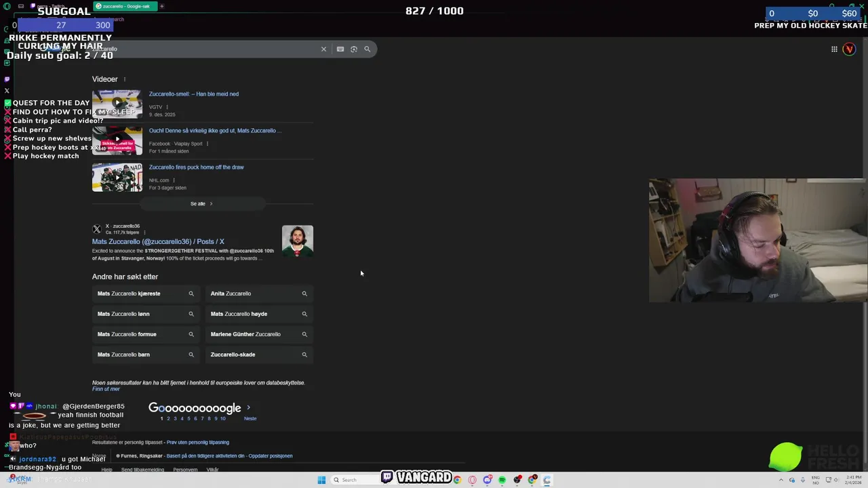Click Mats Zuccarello profile photo thumbnail
The width and height of the screenshot is (868, 488).
(298, 241)
